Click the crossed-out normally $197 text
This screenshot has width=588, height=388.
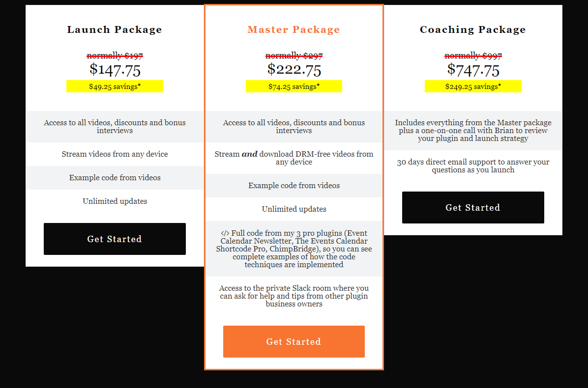point(115,56)
